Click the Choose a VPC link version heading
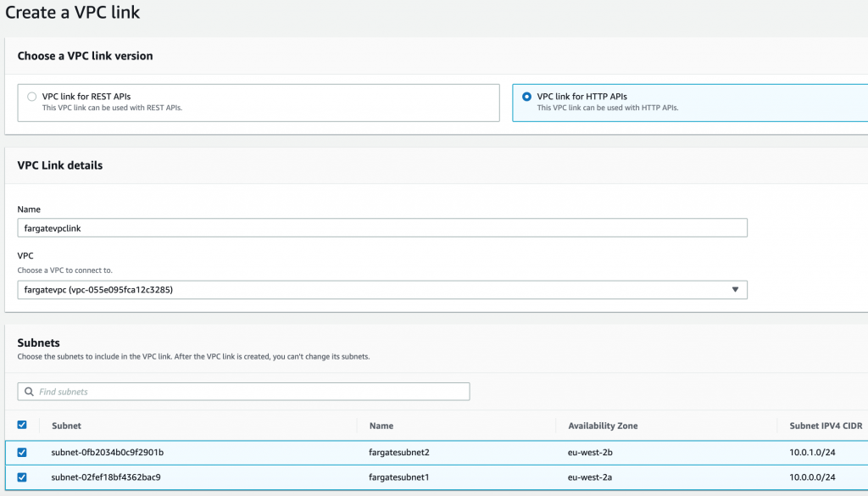868x496 pixels. click(83, 55)
